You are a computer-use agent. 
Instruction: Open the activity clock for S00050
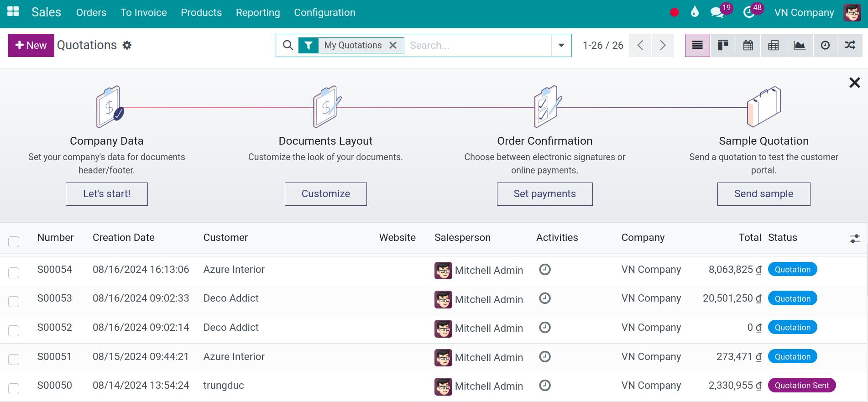click(x=544, y=386)
